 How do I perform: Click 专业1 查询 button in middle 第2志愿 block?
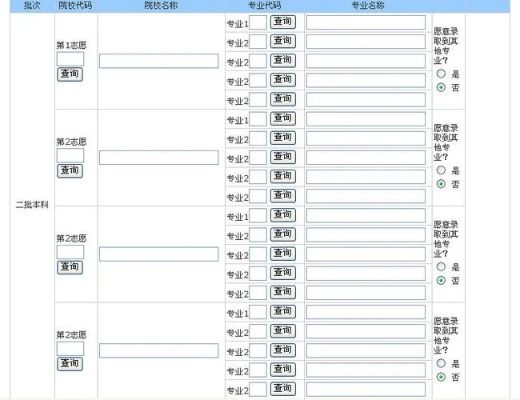click(x=283, y=215)
